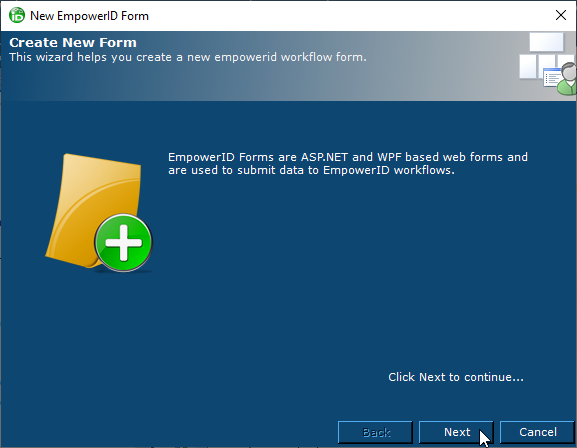Click the 'EmpowerID Forms are ASP.NET' description

point(348,163)
